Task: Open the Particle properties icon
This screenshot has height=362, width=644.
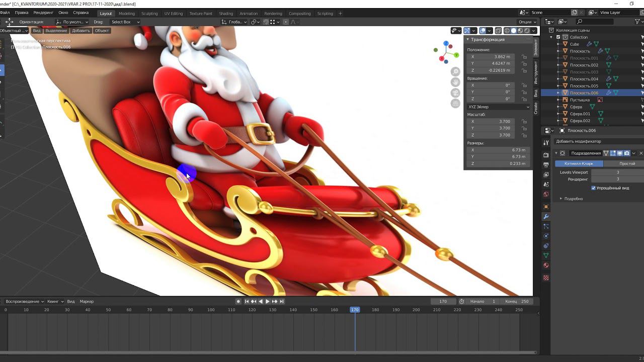Action: (x=546, y=226)
